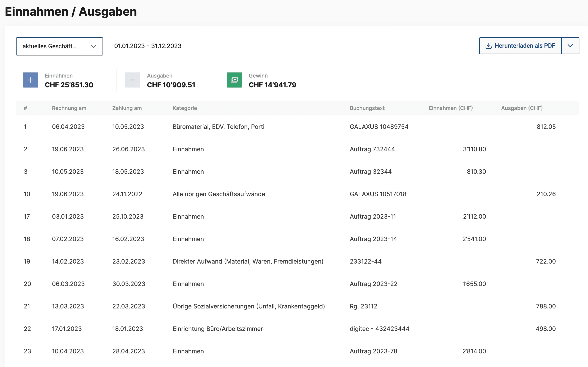Select Einrichtung Büro/Arbeitszimmer category

(x=217, y=329)
